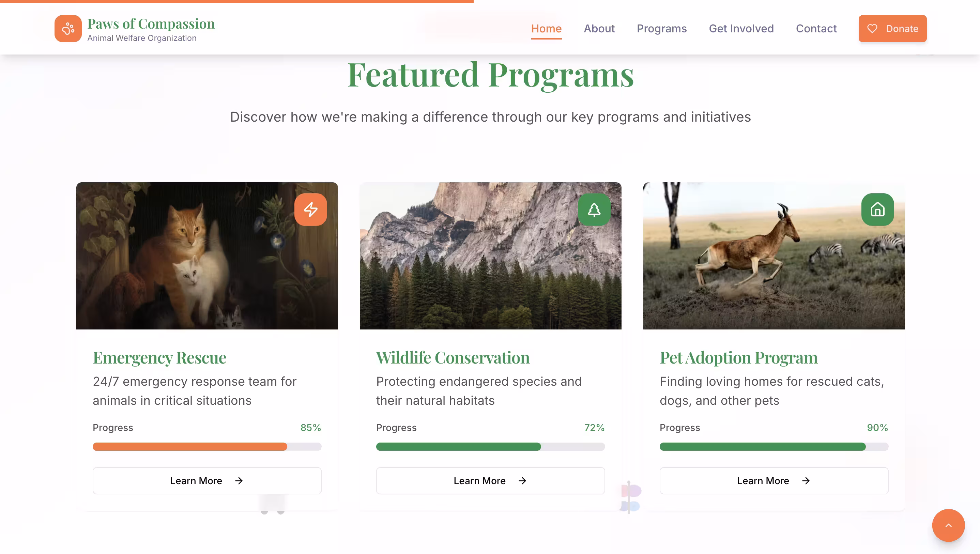This screenshot has width=980, height=554.
Task: Open the Get Involved nav item
Action: (x=741, y=29)
